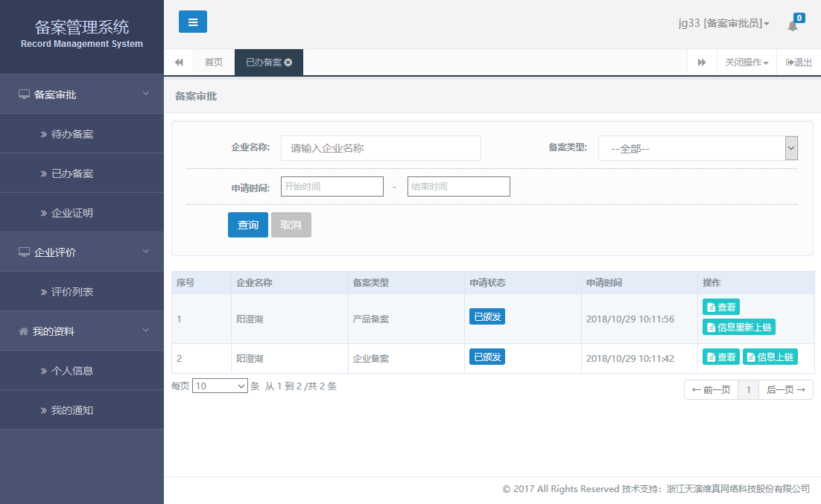Click the 取消 cancel button

click(291, 225)
